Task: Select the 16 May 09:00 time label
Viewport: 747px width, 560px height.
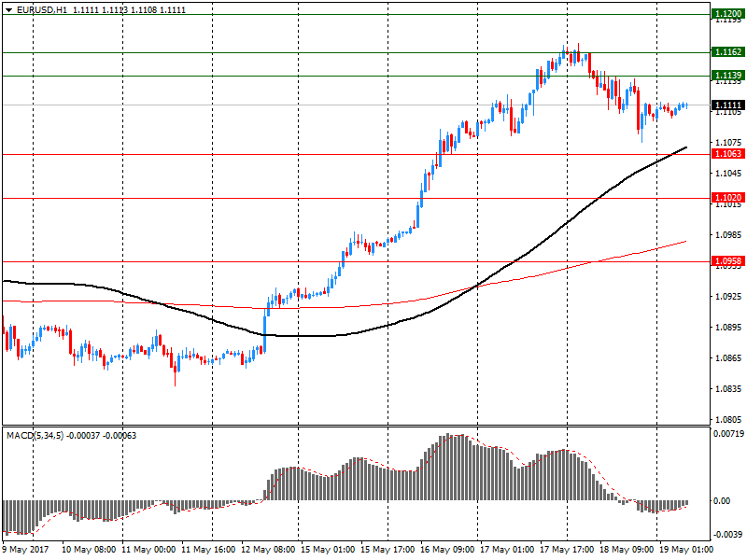Action: tap(447, 549)
